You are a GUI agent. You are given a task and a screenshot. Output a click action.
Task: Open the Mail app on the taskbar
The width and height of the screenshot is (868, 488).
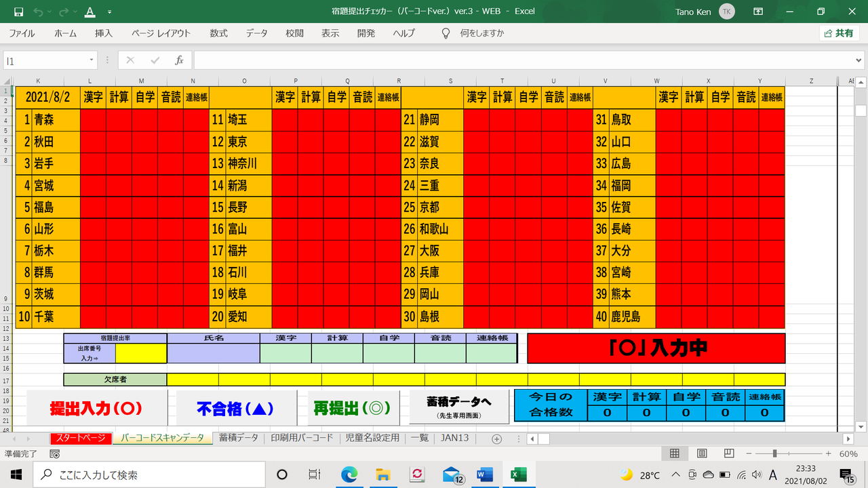[x=452, y=474]
